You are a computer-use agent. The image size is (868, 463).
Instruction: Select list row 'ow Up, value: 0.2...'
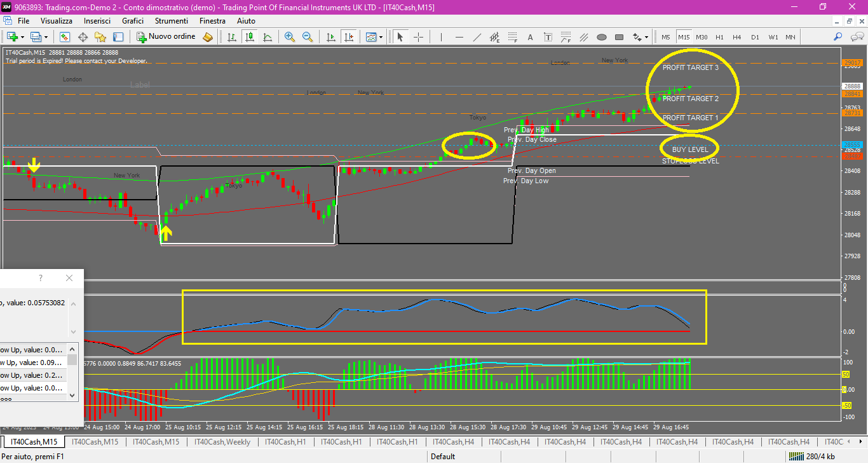point(33,375)
